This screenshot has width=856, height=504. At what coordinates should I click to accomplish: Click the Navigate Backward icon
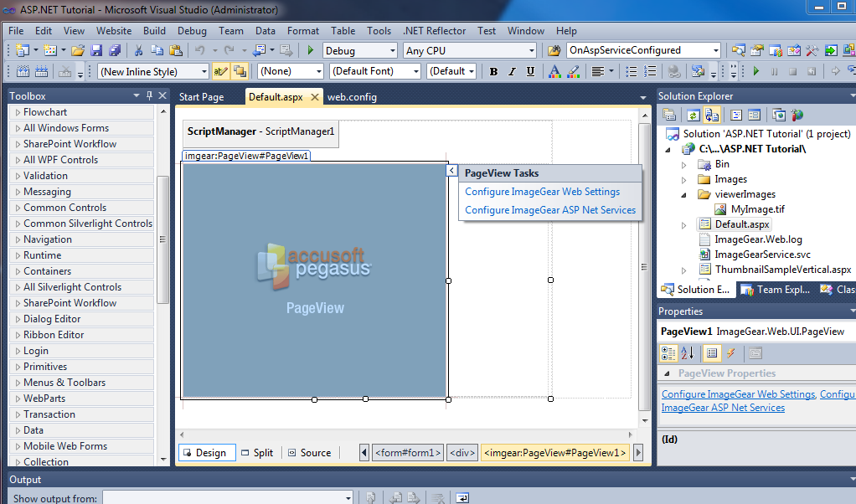(x=260, y=51)
